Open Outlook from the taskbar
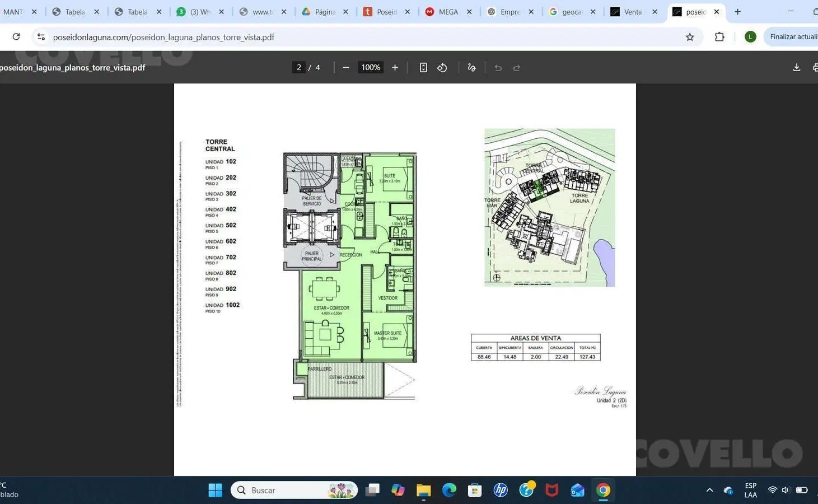Viewport: 818px width, 504px height. (x=577, y=490)
